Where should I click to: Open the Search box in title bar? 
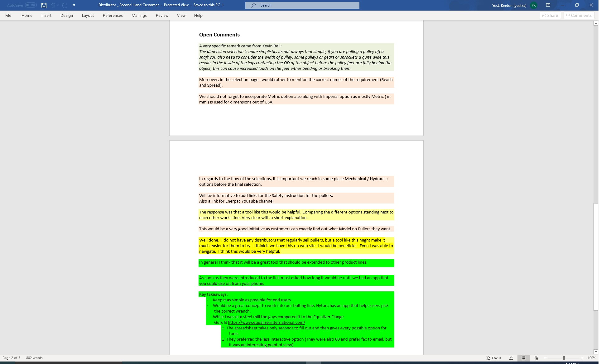tap(302, 5)
